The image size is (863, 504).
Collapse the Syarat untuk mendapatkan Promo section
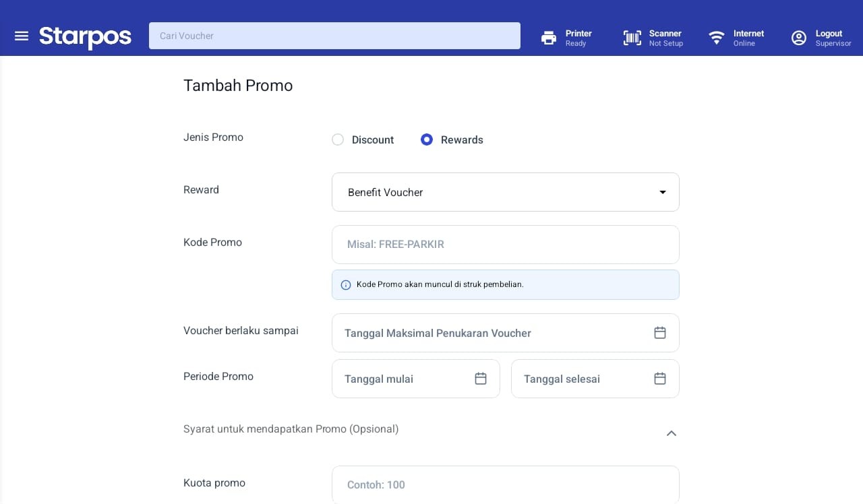pyautogui.click(x=672, y=433)
